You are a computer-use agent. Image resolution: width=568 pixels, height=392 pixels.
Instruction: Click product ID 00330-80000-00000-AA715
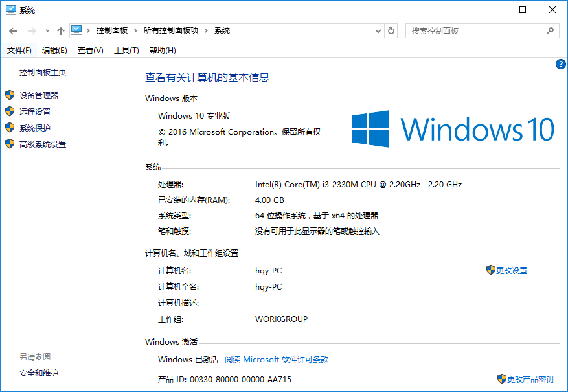click(x=240, y=380)
